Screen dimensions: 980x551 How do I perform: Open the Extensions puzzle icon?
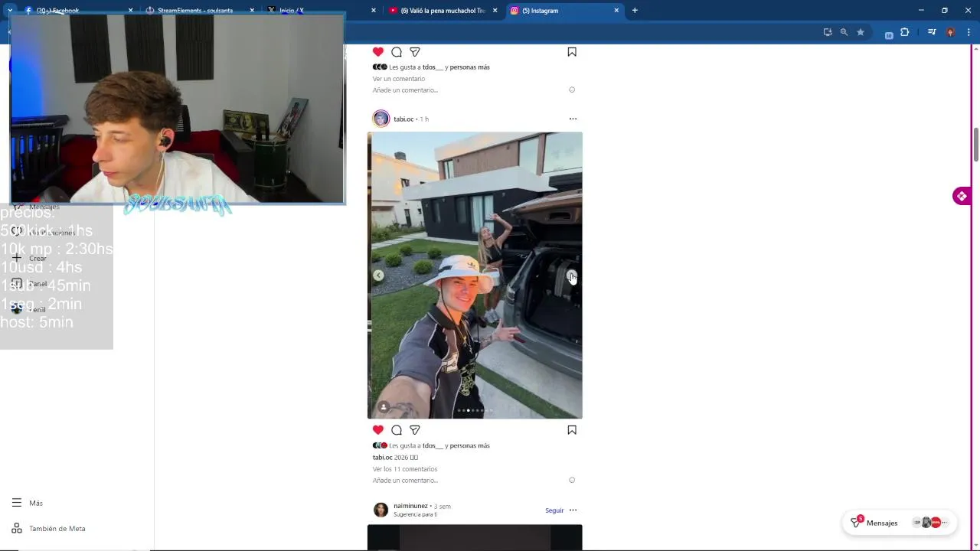905,32
